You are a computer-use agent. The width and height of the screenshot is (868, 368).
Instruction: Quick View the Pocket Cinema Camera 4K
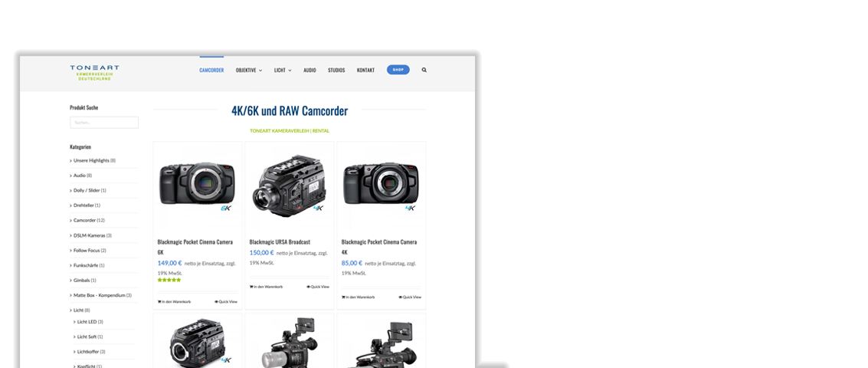tap(410, 297)
